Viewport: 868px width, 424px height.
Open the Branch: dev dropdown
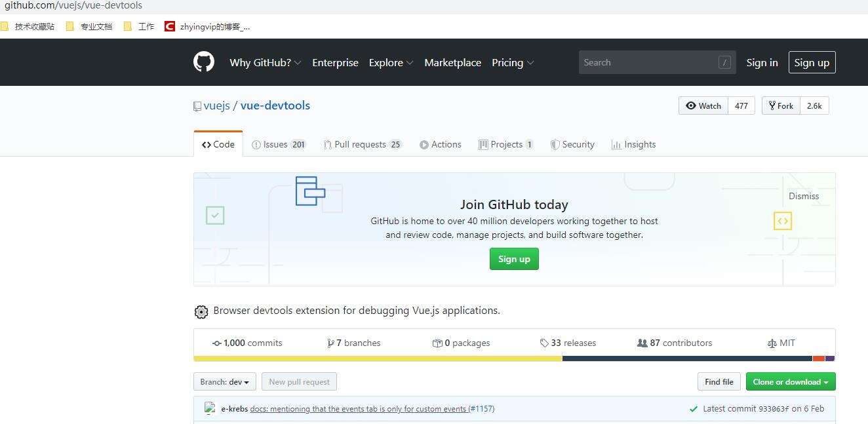tap(225, 382)
